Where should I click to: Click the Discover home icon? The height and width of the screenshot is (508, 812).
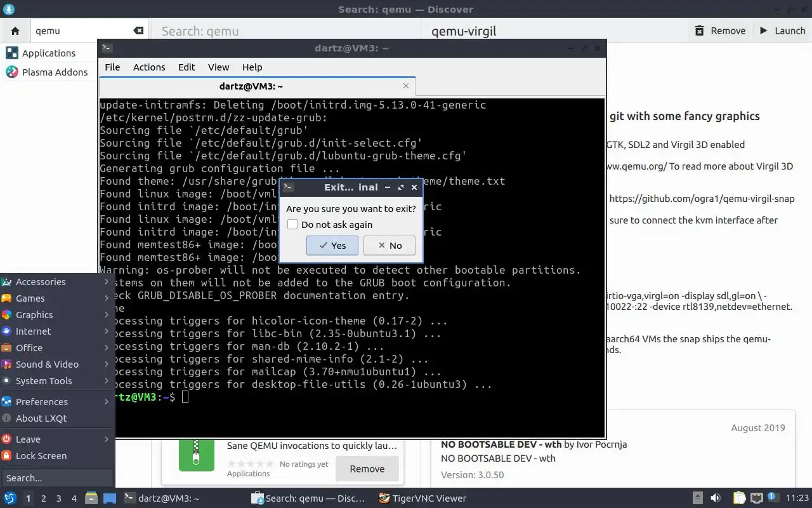15,30
